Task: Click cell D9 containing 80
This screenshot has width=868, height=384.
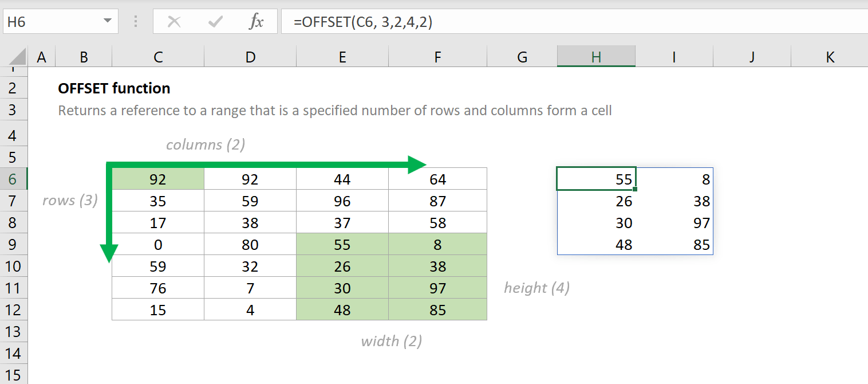Action: click(250, 245)
